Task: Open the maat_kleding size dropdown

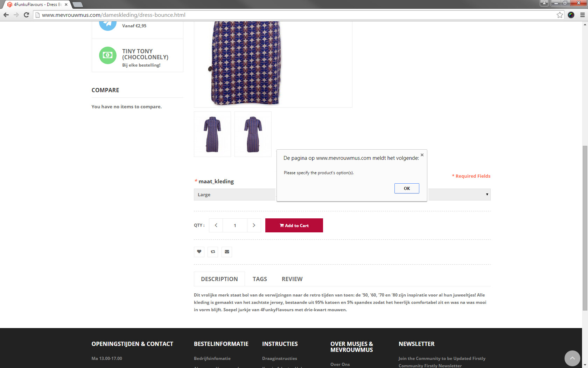Action: pos(459,195)
